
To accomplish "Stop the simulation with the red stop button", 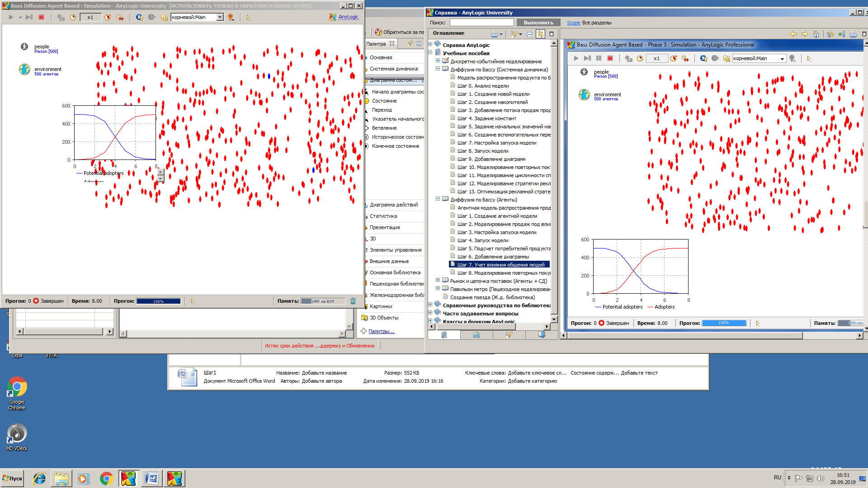I will pyautogui.click(x=41, y=17).
